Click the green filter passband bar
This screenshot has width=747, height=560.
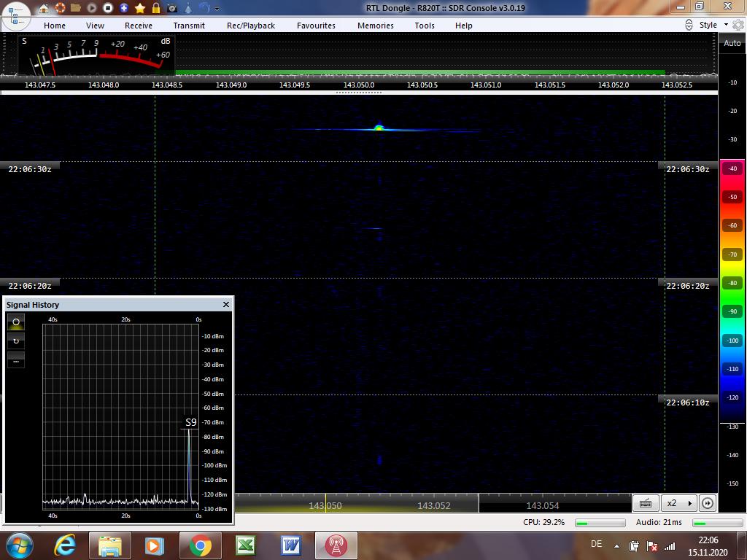coord(419,72)
